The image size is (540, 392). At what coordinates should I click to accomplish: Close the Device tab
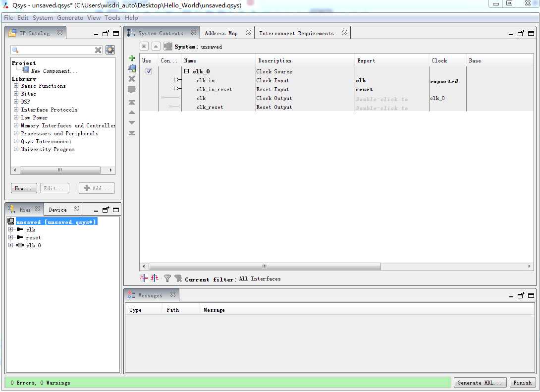click(77, 209)
